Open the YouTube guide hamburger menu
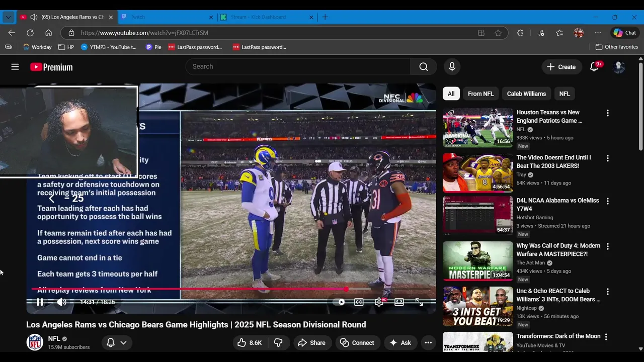Viewport: 644px width, 362px height. tap(15, 67)
